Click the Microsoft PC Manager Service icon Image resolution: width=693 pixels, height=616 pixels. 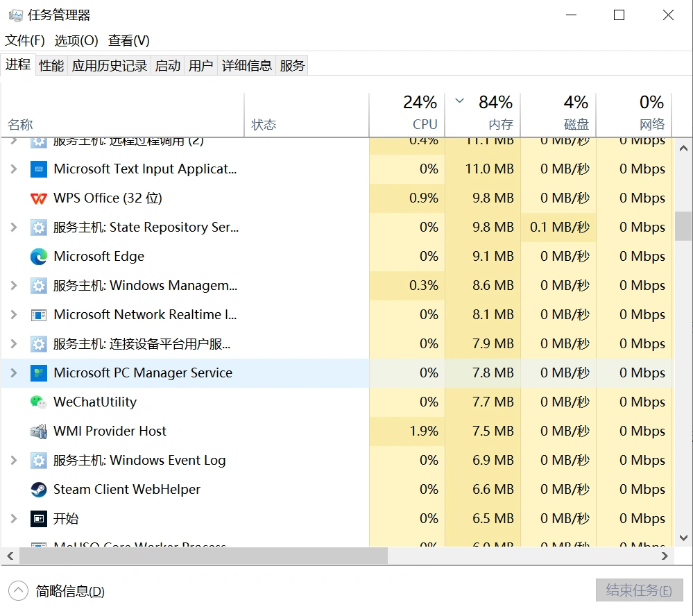click(x=39, y=373)
